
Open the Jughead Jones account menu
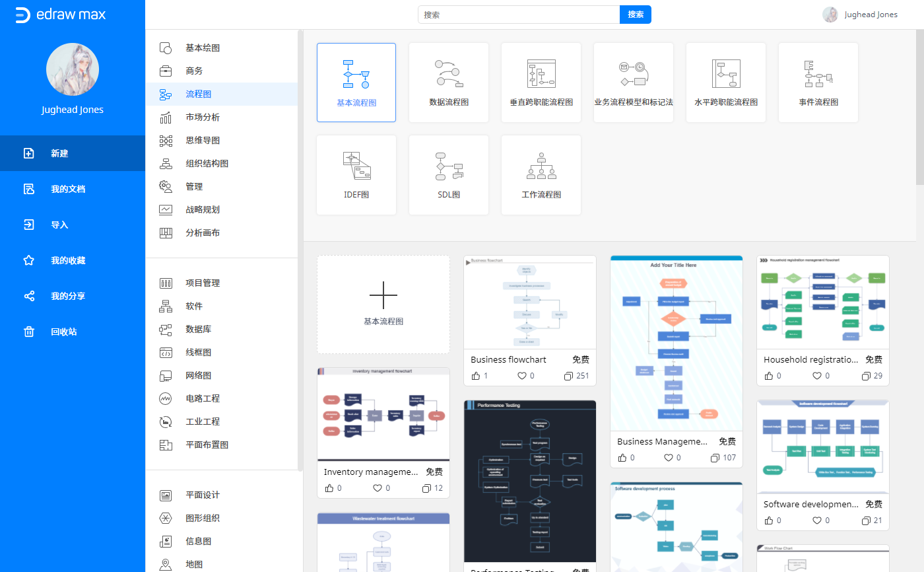click(x=861, y=15)
